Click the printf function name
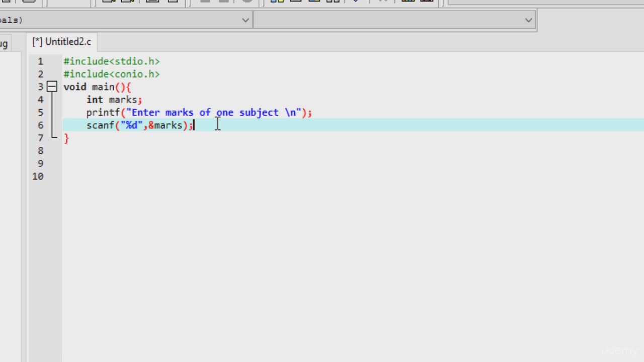644x362 pixels. click(x=103, y=113)
